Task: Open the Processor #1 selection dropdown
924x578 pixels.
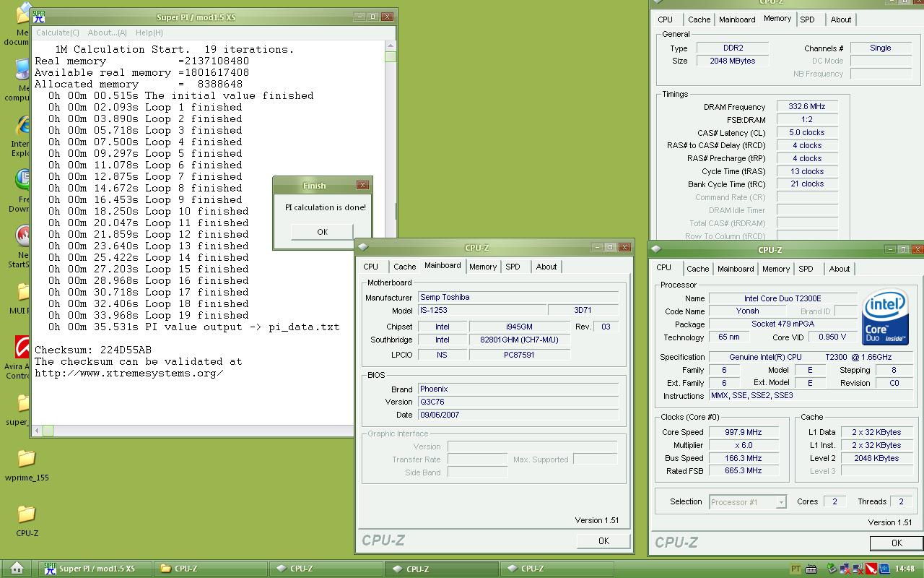Action: pos(747,502)
